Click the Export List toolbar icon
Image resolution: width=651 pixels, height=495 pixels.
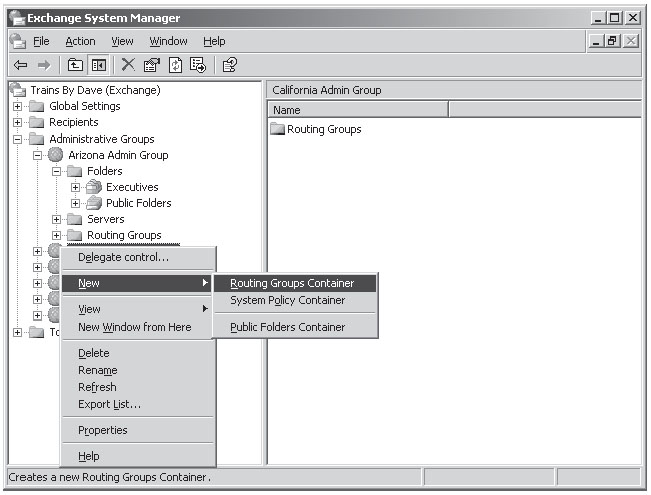[x=198, y=65]
